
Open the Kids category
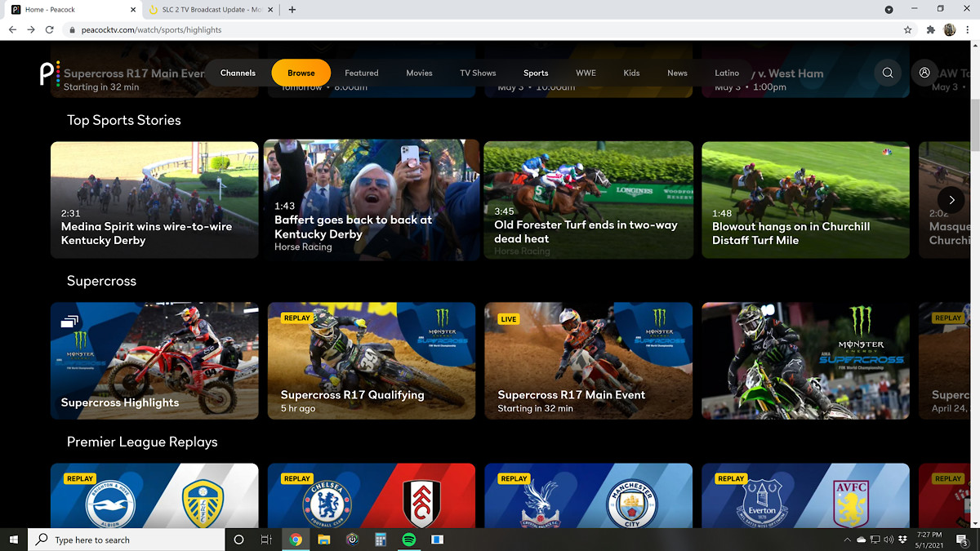click(631, 73)
